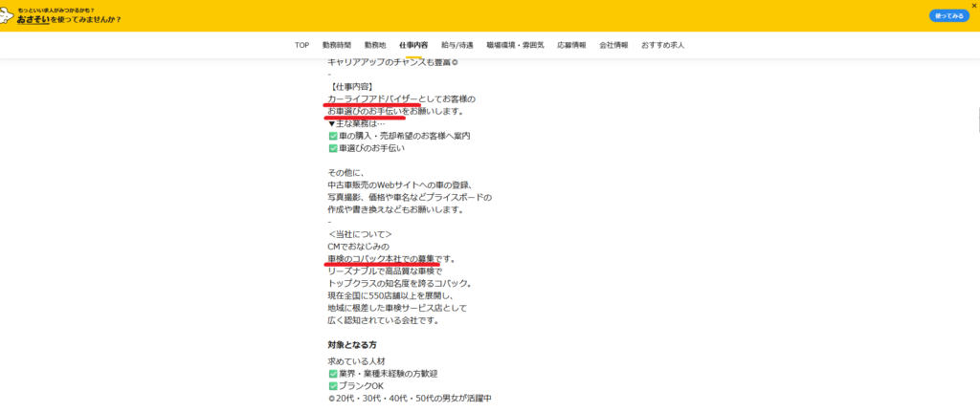Switch to the 勤務地 tab
The height and width of the screenshot is (412, 980).
tap(375, 45)
